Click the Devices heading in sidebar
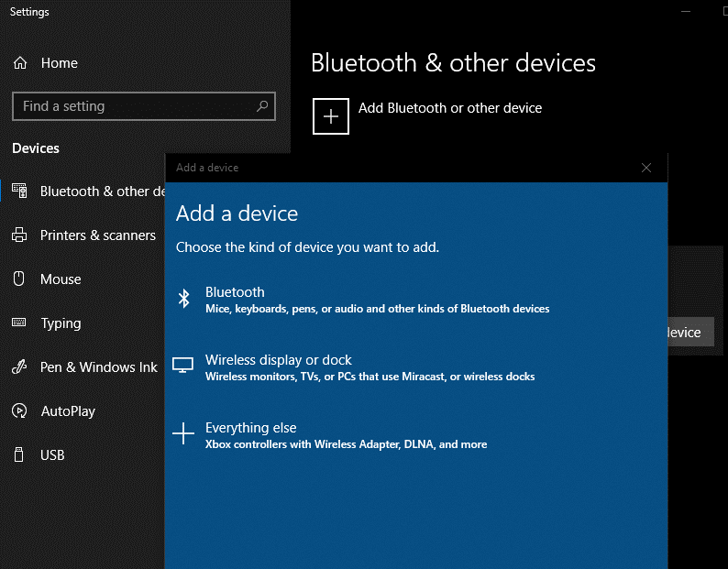This screenshot has height=569, width=728. point(36,148)
